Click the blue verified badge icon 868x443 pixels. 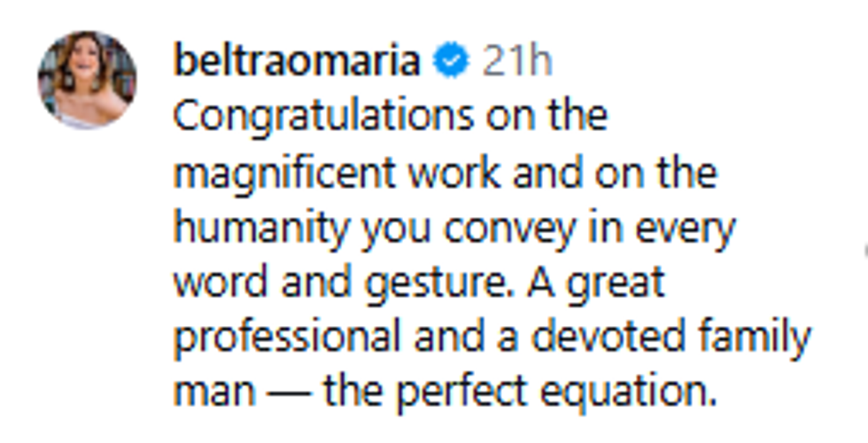[451, 62]
